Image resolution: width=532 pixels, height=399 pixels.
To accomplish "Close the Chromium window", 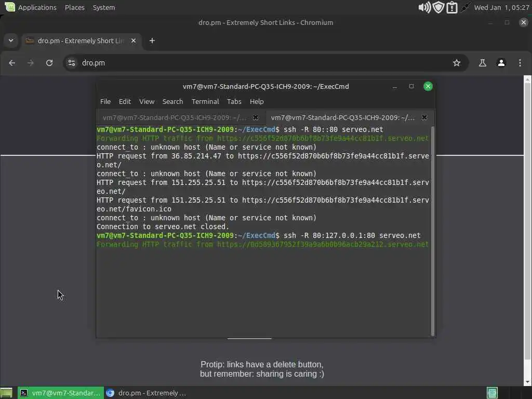I will pos(524,23).
